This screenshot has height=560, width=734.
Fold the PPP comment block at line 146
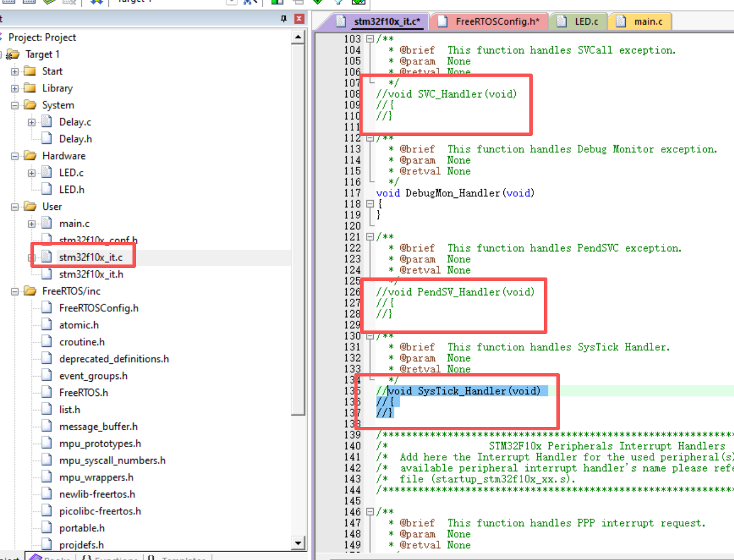[370, 512]
